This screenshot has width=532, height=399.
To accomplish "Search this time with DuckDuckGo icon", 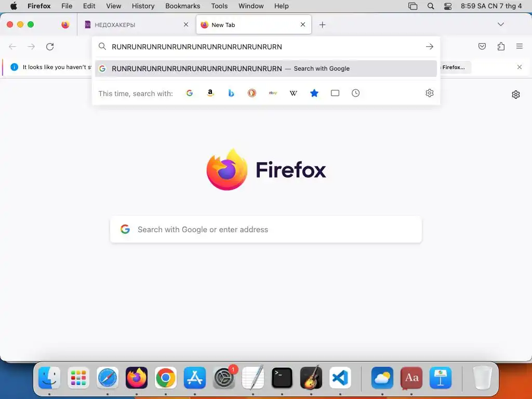I will [252, 93].
